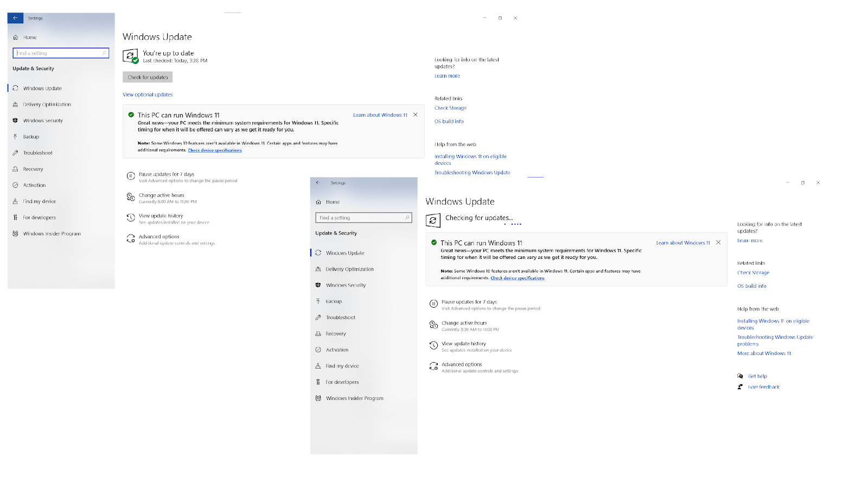Dismiss the Windows 11 banner in the checking-for-updates window
The height and width of the screenshot is (482, 868).
[x=718, y=243]
